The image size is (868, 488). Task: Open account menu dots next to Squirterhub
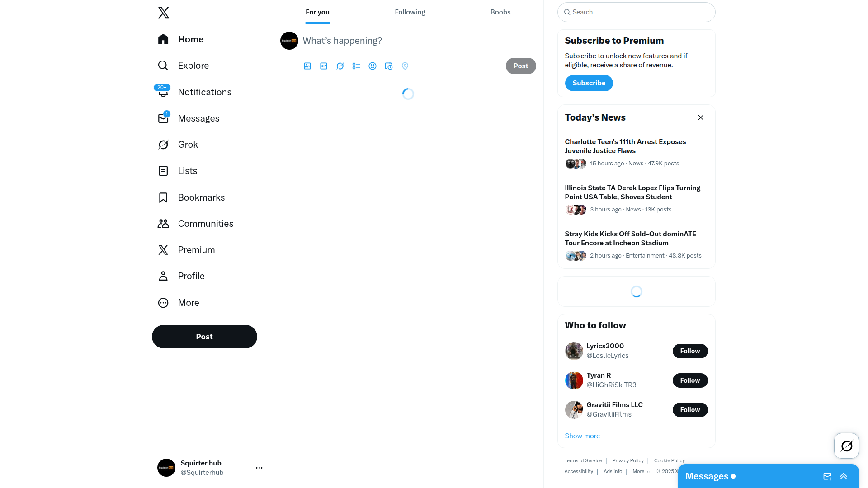point(259,468)
